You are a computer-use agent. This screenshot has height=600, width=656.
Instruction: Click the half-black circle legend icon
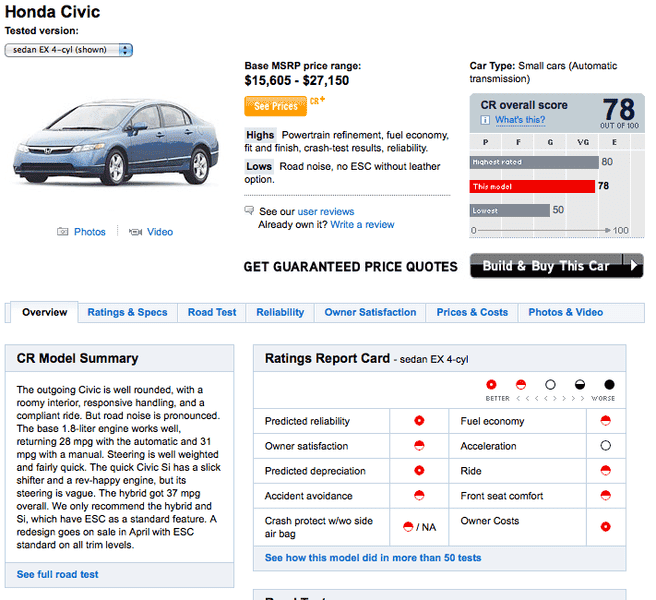[580, 385]
